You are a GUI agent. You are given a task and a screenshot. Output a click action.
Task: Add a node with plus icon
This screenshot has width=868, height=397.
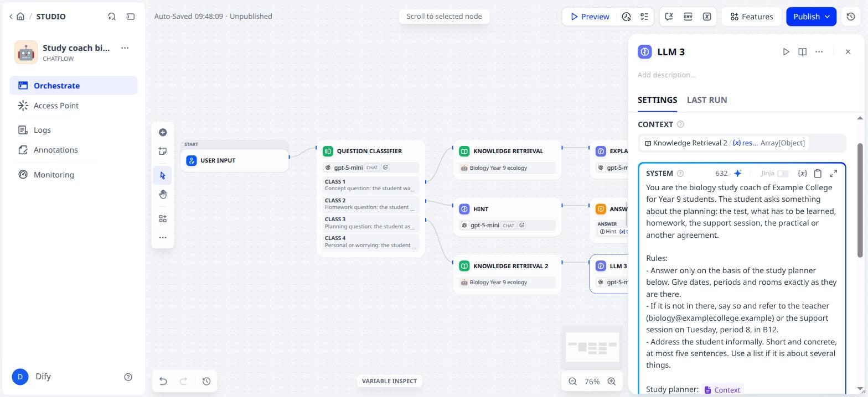click(x=163, y=132)
